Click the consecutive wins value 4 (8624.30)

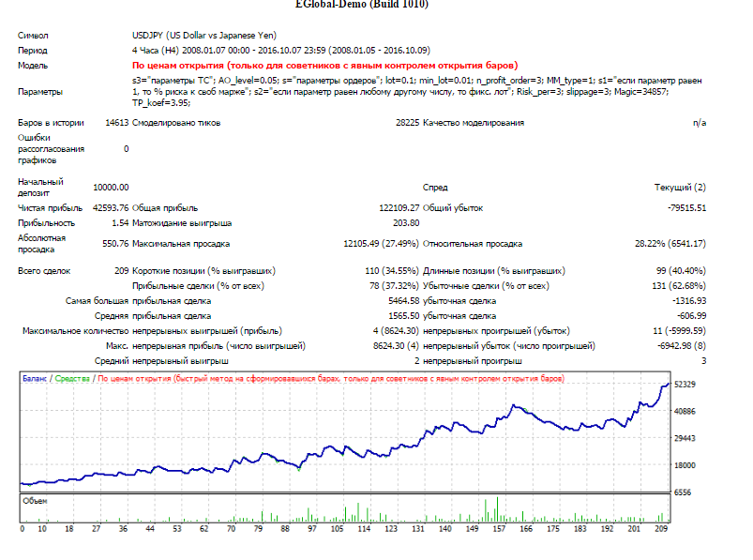coord(396,331)
